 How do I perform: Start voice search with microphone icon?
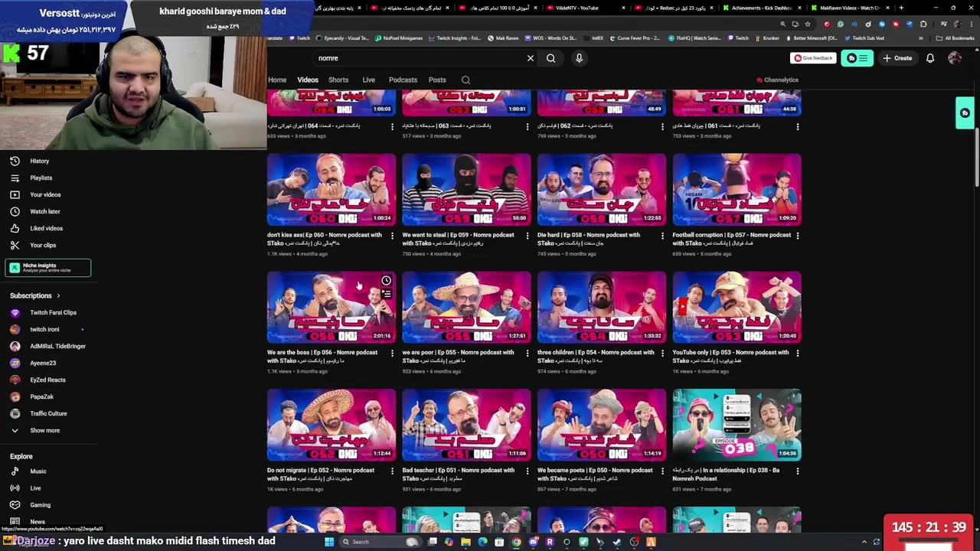coord(579,58)
